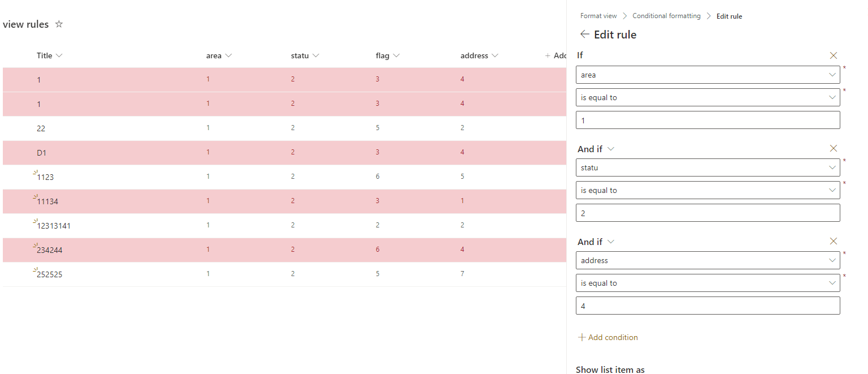
Task: Select the row titled D1
Action: [x=284, y=153]
